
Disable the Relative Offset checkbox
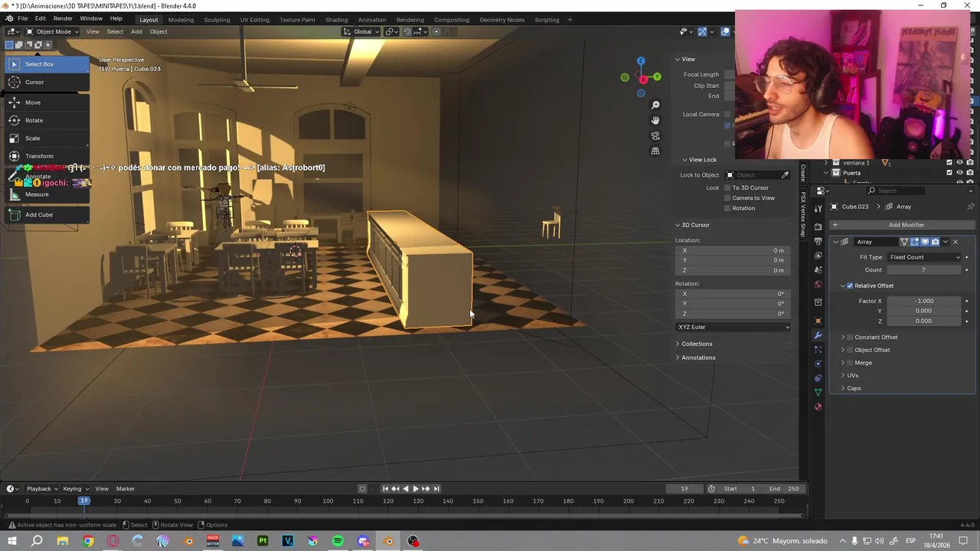pos(850,285)
